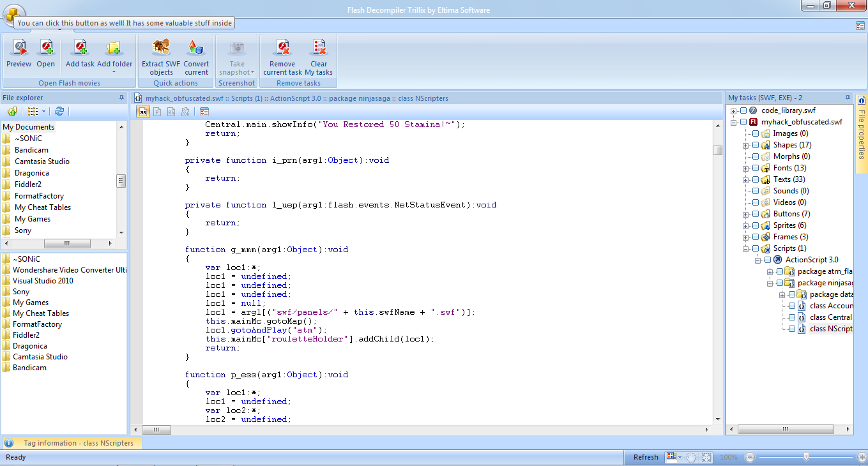
Task: Click the Refresh button in status bar
Action: 646,457
